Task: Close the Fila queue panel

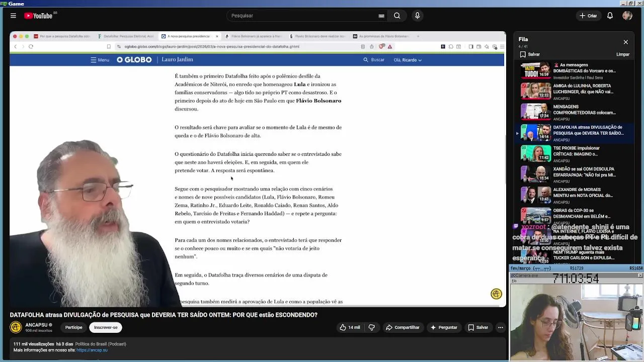Action: pos(626,42)
